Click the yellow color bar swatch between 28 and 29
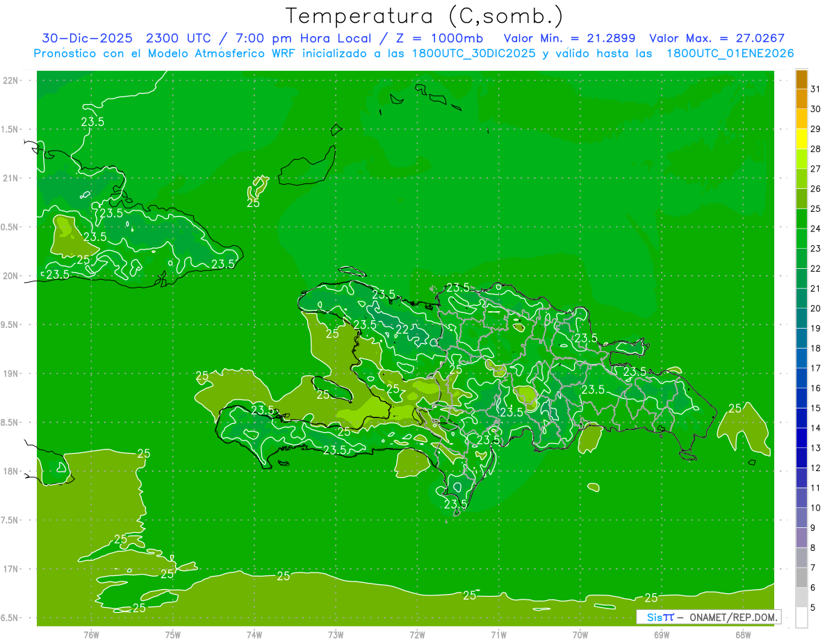Viewport: 834px width, 644px height. click(x=801, y=139)
